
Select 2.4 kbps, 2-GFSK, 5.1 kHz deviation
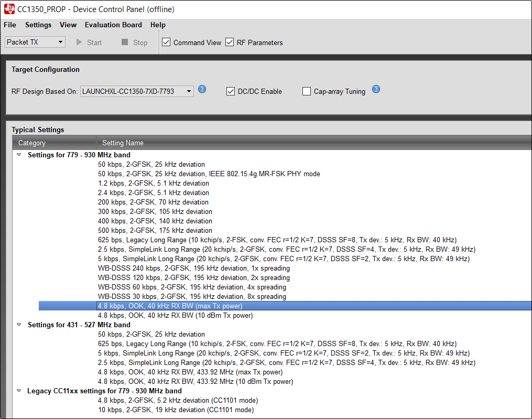coord(154,193)
